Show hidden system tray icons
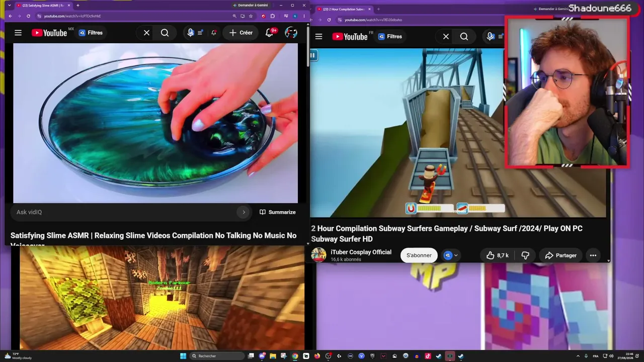Viewport: 644px width, 362px height. pos(578,356)
